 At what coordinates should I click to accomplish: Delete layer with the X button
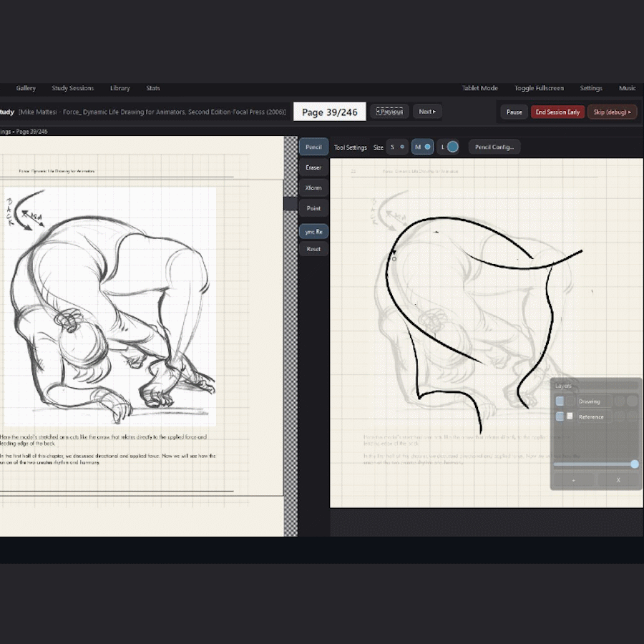click(x=618, y=479)
